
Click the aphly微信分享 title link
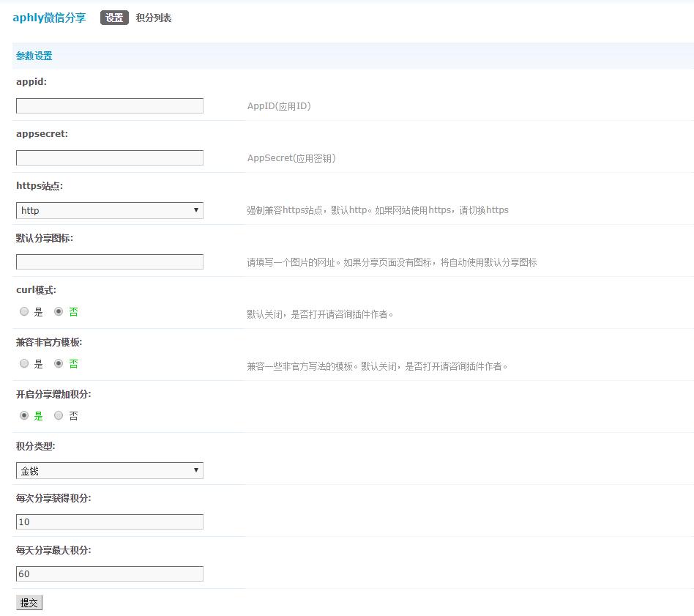[x=49, y=18]
